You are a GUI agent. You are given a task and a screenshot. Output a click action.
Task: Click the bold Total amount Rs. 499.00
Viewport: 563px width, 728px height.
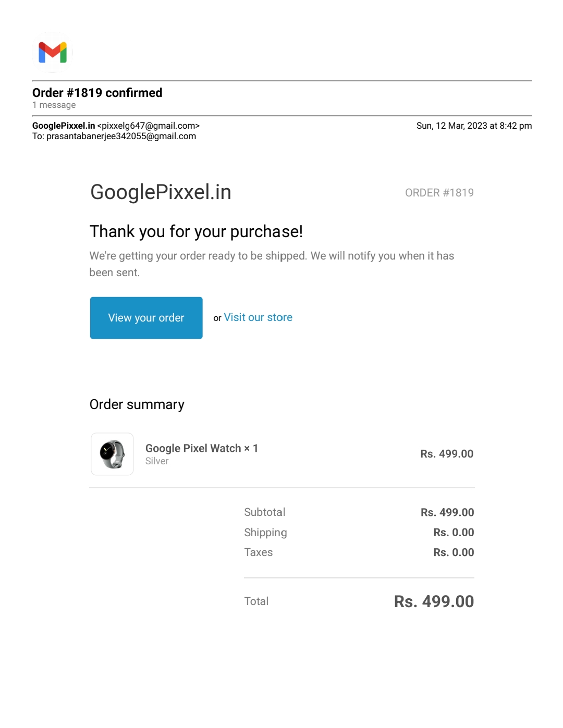click(434, 601)
